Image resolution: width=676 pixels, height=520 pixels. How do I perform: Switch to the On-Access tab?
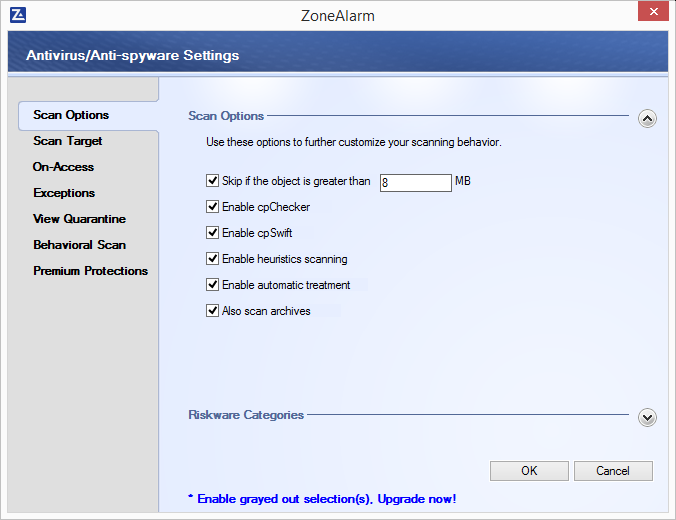[x=63, y=167]
